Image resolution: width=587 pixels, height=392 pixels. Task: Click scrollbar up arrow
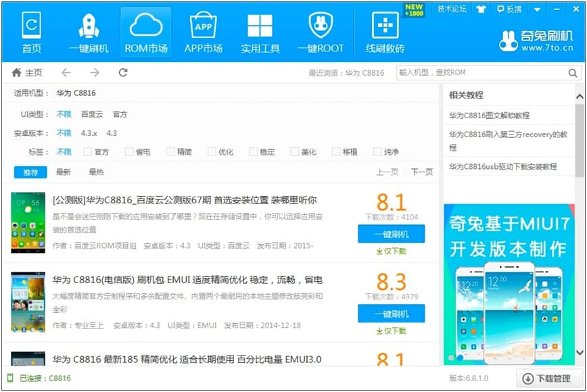[580, 97]
